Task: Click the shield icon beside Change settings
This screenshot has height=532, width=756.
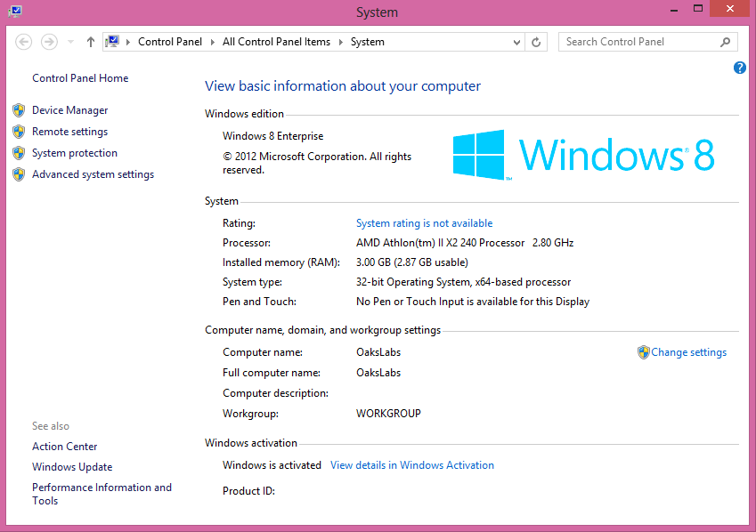Action: click(643, 352)
